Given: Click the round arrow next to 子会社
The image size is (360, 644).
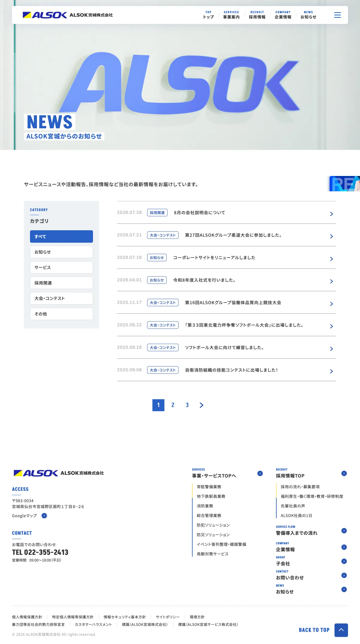Looking at the screenshot, I should tap(344, 561).
